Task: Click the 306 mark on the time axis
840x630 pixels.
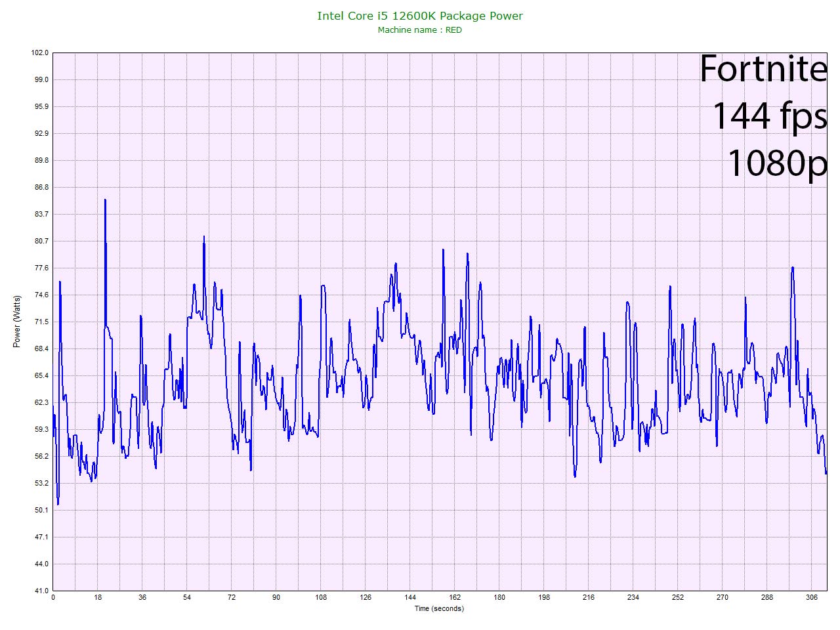Action: click(x=812, y=597)
